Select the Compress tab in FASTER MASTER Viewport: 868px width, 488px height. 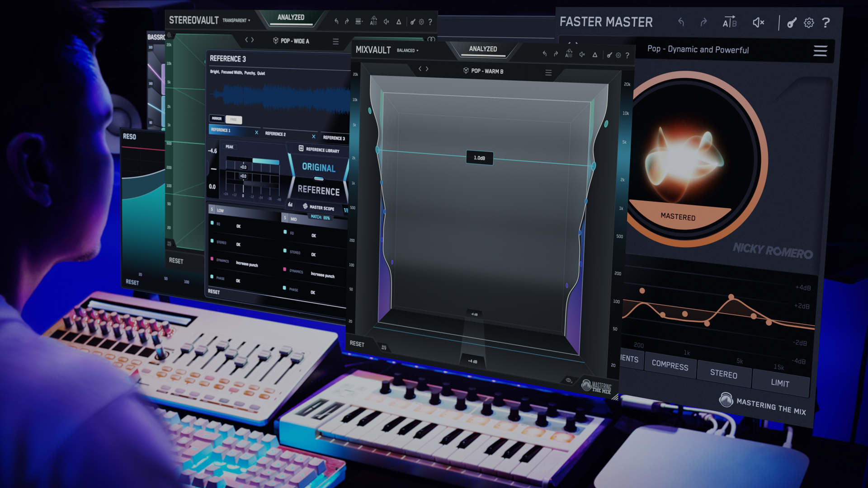pos(670,365)
